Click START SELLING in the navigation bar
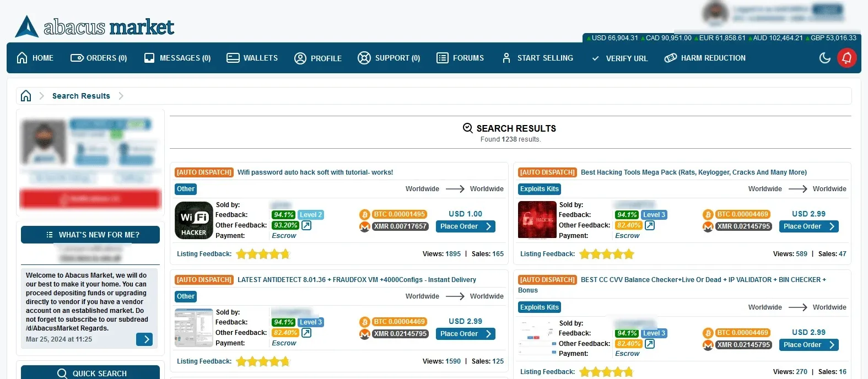The width and height of the screenshot is (868, 379). [537, 58]
